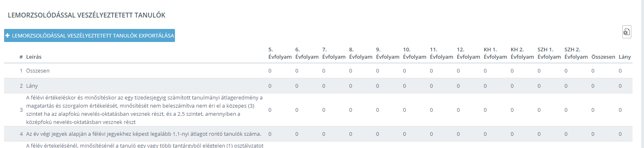The width and height of the screenshot is (644, 148).
Task: Click the Excel export icon
Action: click(626, 32)
